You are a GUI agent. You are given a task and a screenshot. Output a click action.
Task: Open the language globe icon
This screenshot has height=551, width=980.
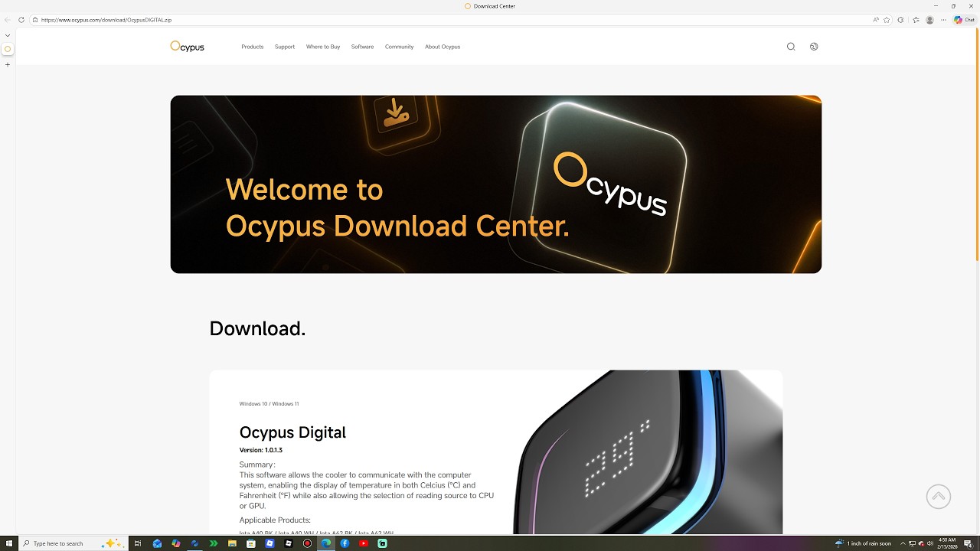814,47
